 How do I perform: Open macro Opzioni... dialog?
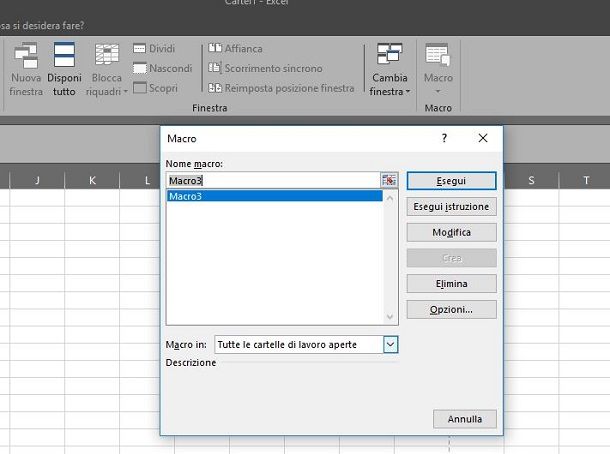451,310
